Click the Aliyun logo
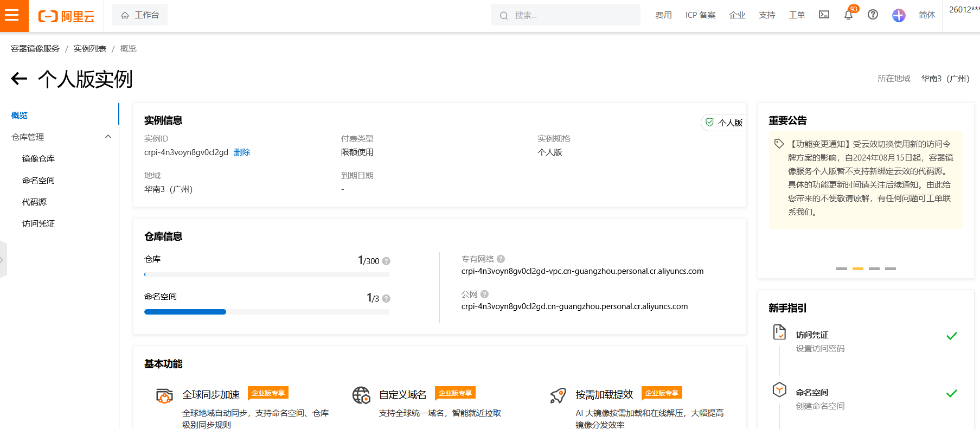This screenshot has width=980, height=429. 66,16
